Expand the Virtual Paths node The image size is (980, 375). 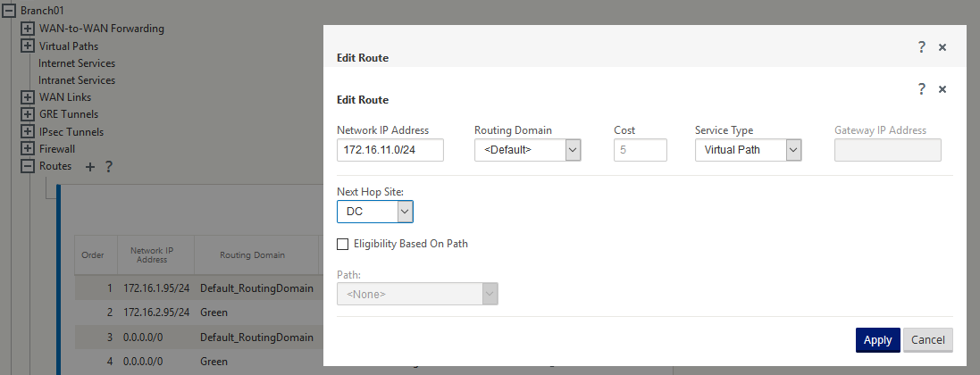tap(28, 46)
